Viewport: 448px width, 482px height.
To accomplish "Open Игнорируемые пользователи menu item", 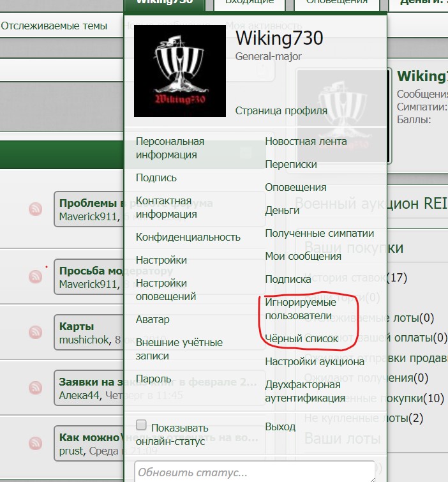I will pyautogui.click(x=301, y=309).
